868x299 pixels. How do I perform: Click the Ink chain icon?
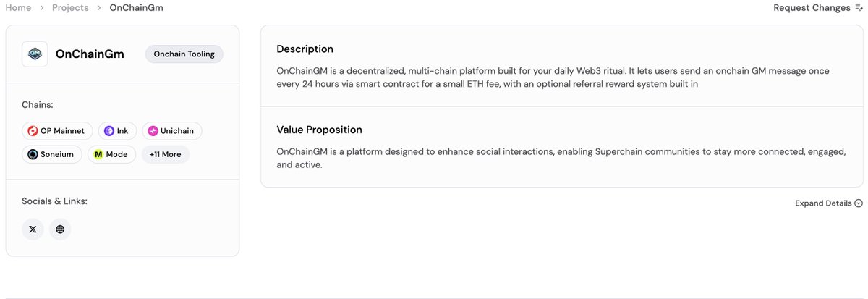click(x=109, y=131)
